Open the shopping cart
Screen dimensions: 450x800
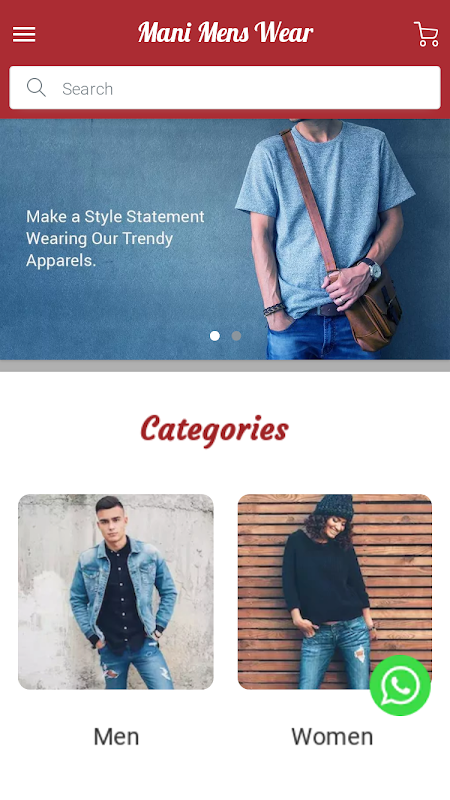click(426, 34)
